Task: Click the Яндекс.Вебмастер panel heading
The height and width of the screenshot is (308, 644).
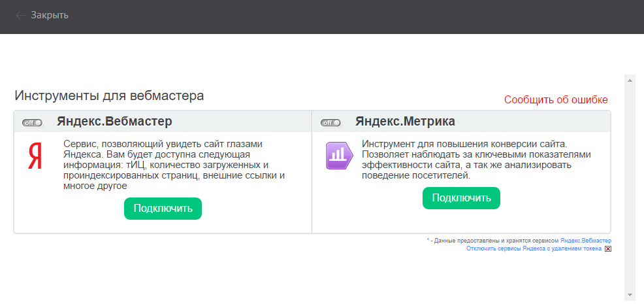Action: [114, 122]
